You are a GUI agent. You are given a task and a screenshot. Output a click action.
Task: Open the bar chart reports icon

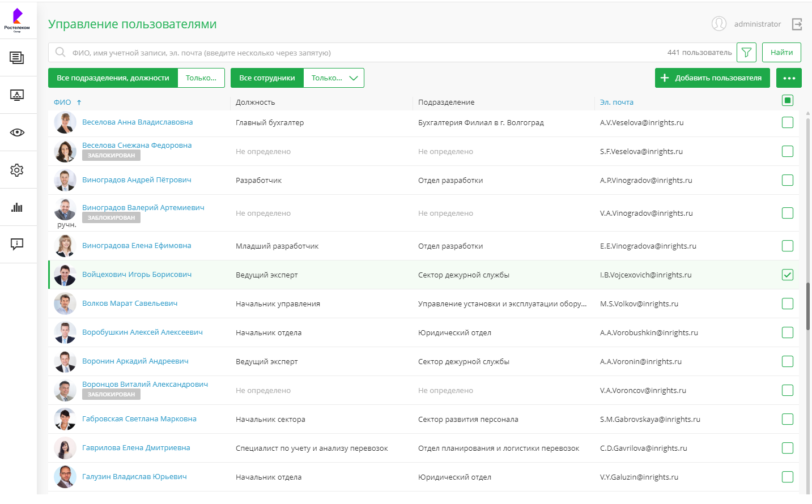coord(17,207)
